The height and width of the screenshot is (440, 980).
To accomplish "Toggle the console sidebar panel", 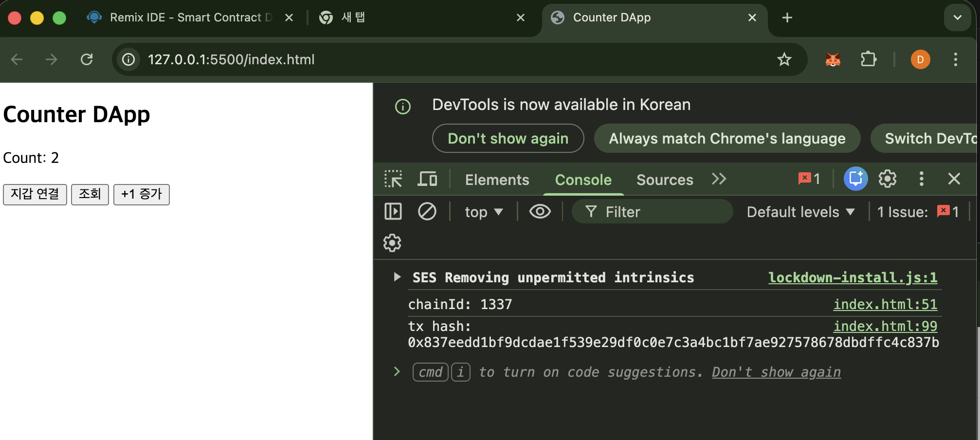I will [393, 211].
